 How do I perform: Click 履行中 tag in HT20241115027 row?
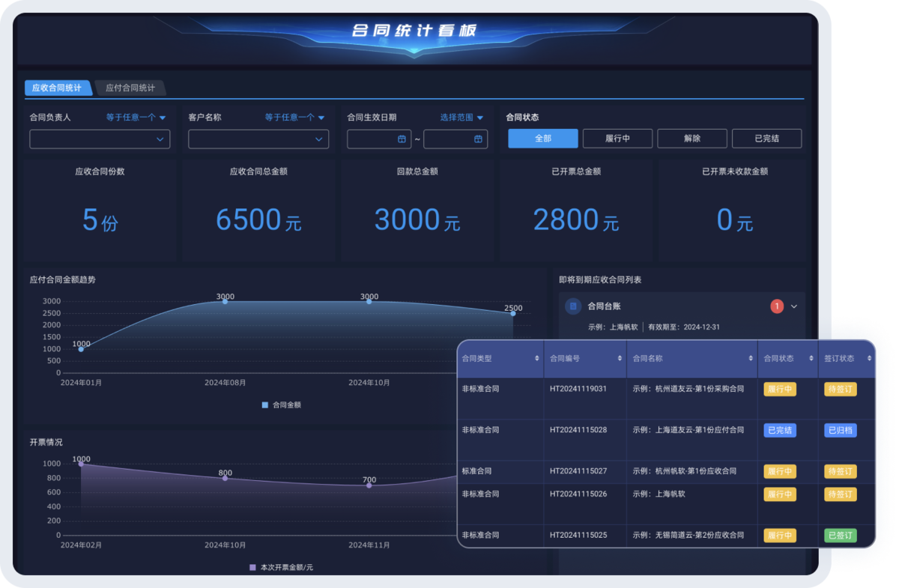pyautogui.click(x=780, y=472)
